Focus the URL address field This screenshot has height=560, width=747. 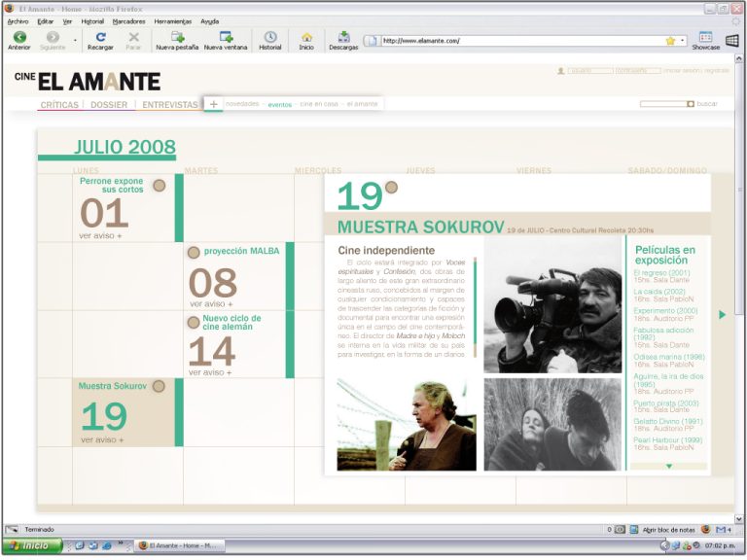coord(521,41)
